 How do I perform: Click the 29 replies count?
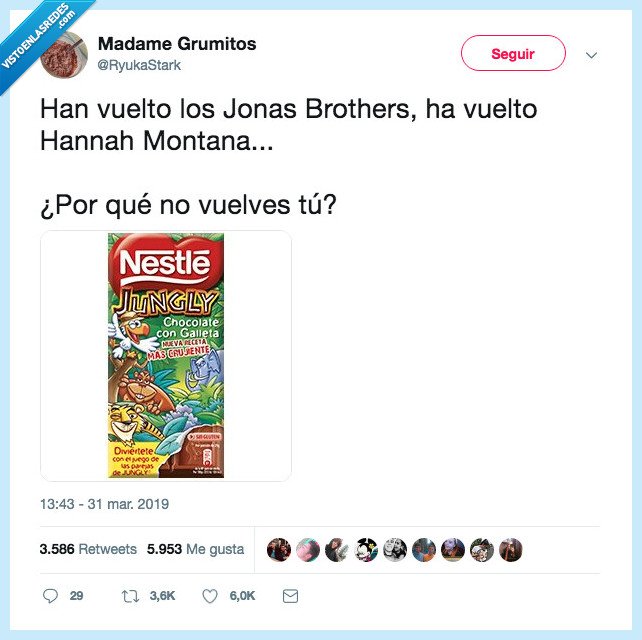tap(76, 596)
